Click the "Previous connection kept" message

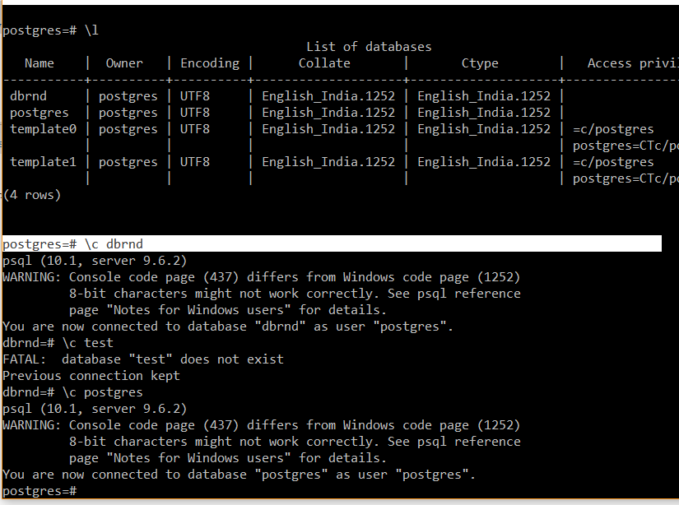91,376
